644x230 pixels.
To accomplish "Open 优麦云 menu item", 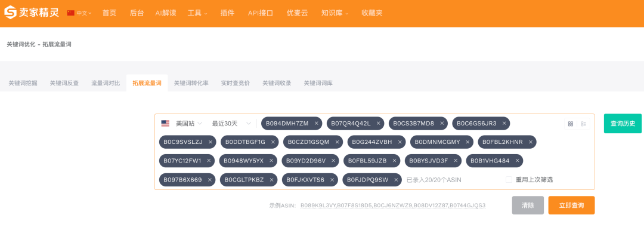I will (298, 13).
